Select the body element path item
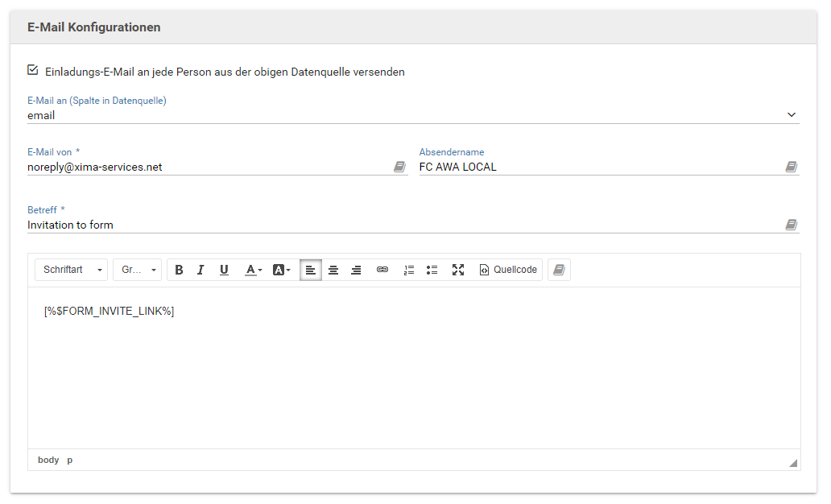The width and height of the screenshot is (831, 504). point(48,460)
